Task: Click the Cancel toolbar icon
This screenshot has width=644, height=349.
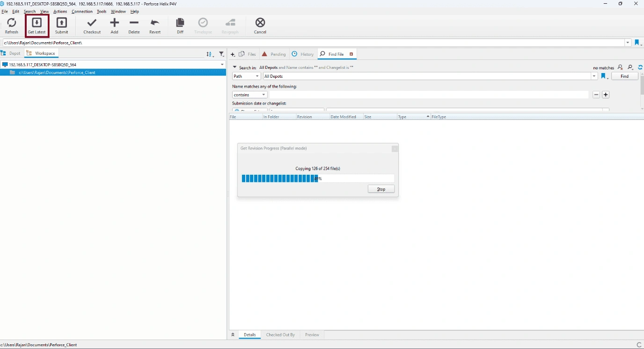Action: coord(260,22)
